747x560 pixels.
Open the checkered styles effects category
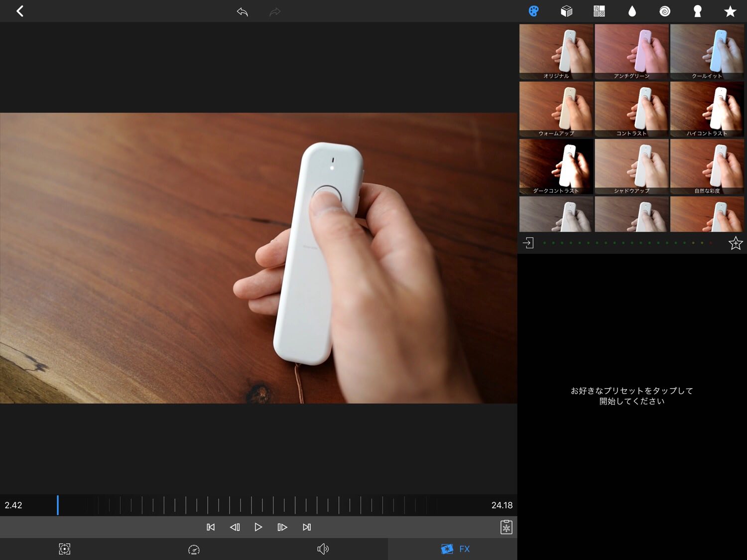599,11
